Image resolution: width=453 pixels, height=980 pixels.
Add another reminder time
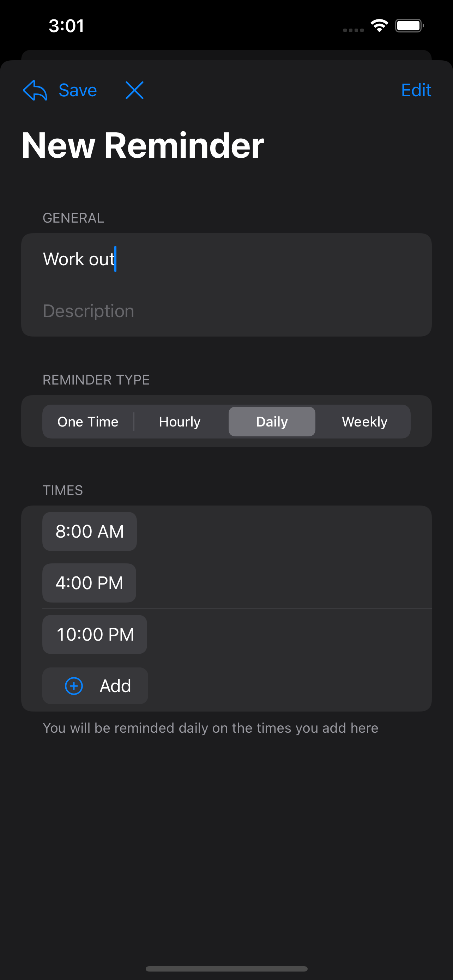coord(96,686)
